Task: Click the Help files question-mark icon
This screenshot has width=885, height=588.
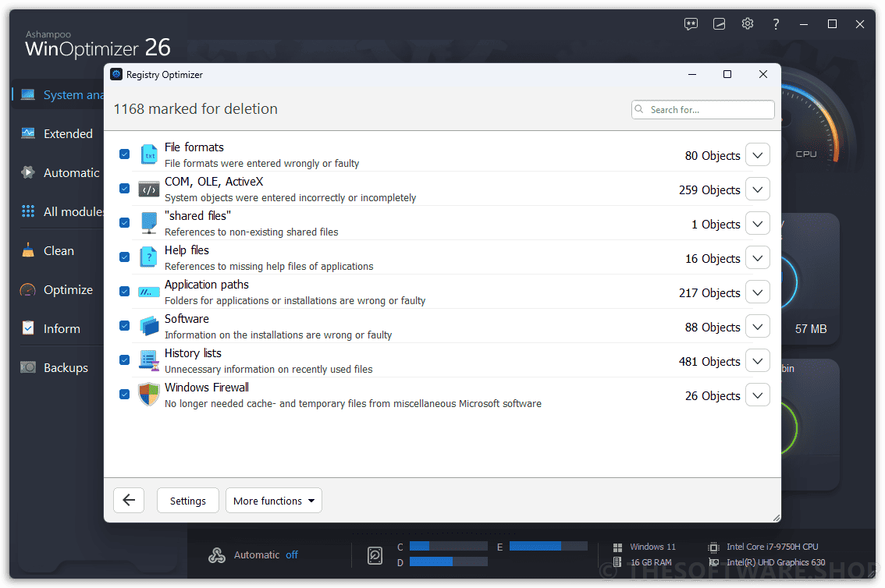Action: [x=149, y=257]
